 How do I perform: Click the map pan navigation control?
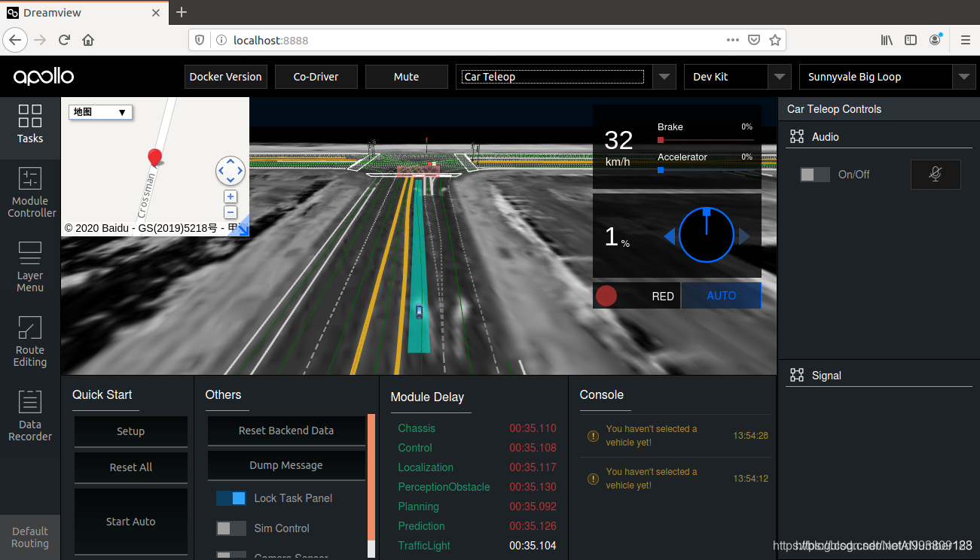pyautogui.click(x=230, y=171)
